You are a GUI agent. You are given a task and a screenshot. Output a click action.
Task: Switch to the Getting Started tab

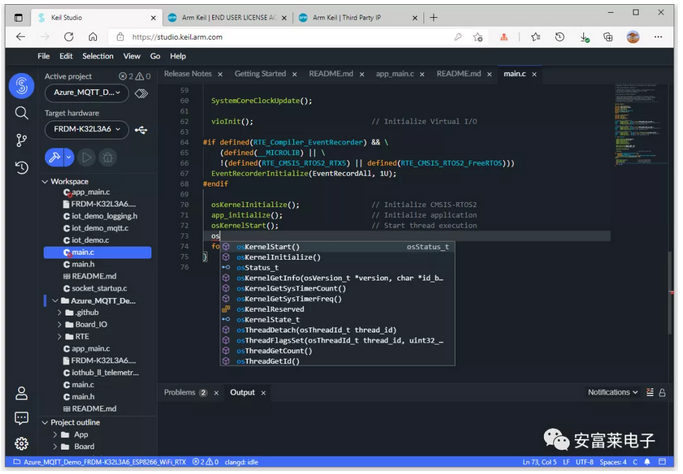point(260,74)
